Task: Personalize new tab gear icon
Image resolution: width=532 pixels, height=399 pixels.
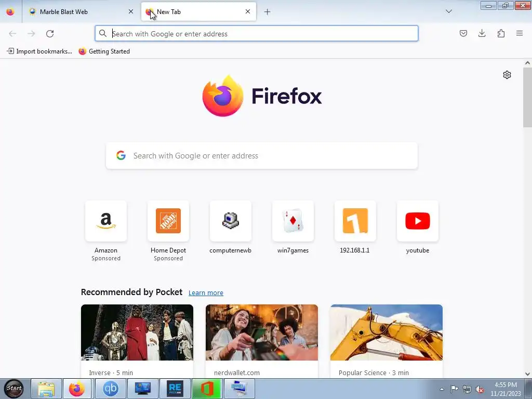Action: [507, 75]
